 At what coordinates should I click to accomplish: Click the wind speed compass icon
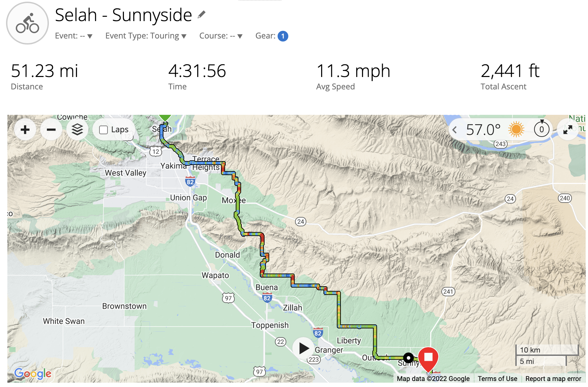[x=541, y=129]
